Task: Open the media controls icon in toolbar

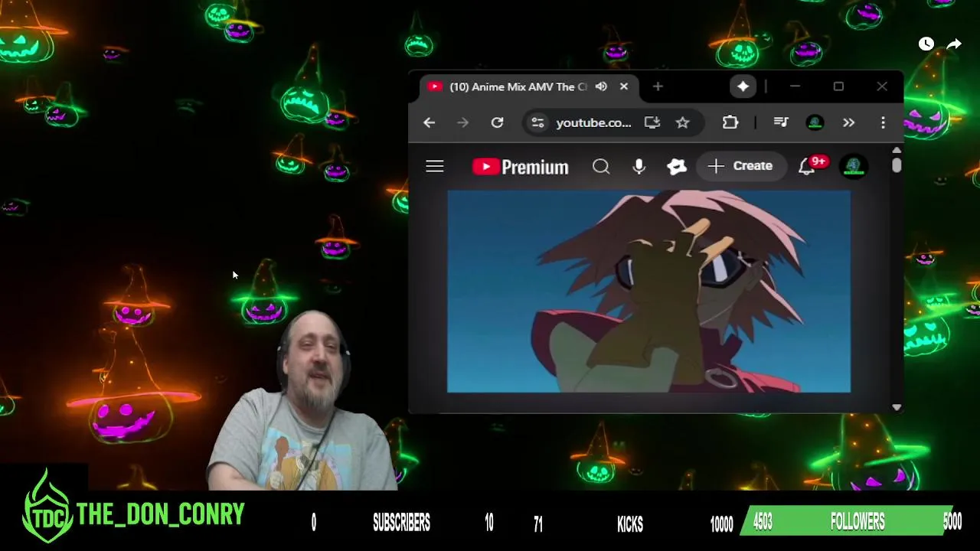Action: [x=781, y=122]
